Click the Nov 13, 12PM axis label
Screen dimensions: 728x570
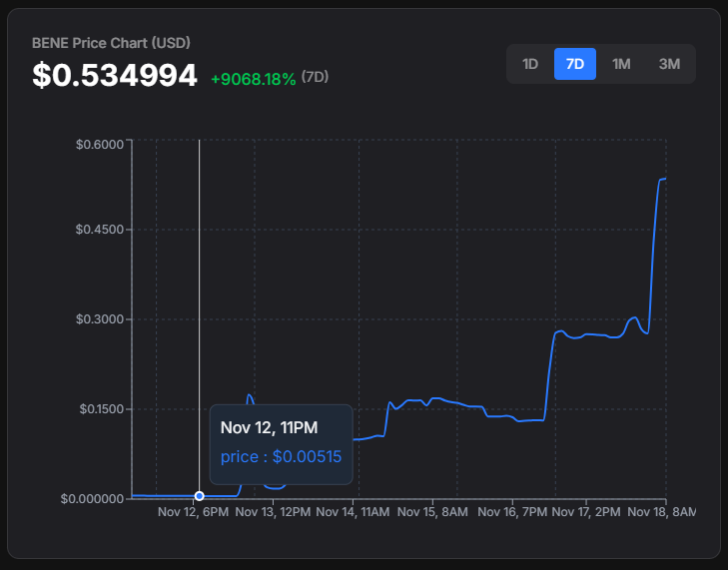coord(273,512)
